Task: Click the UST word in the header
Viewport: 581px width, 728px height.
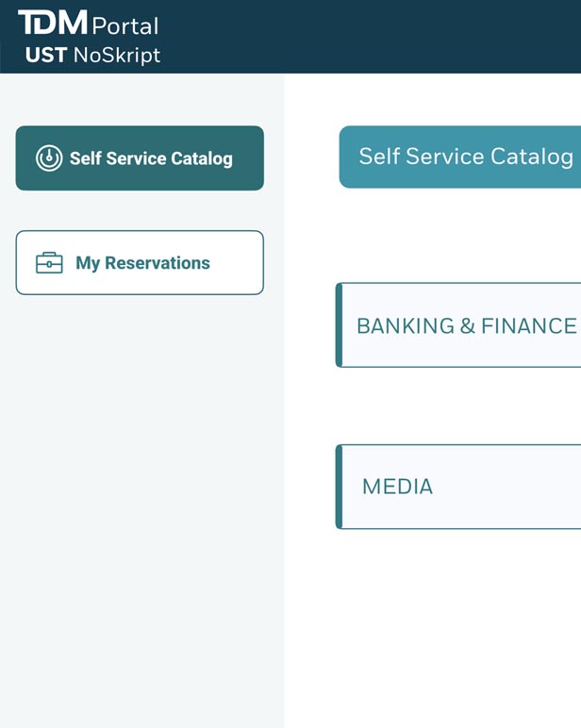Action: click(x=46, y=56)
